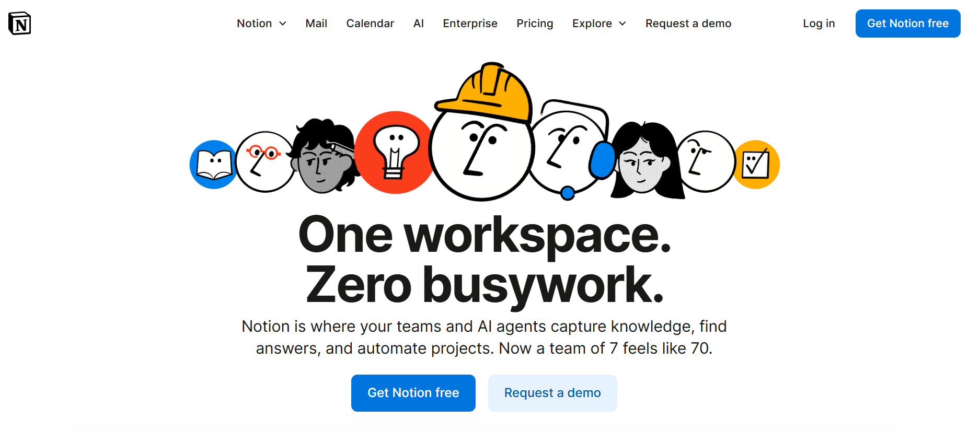Click the red lightbulb illustration icon

pos(395,153)
